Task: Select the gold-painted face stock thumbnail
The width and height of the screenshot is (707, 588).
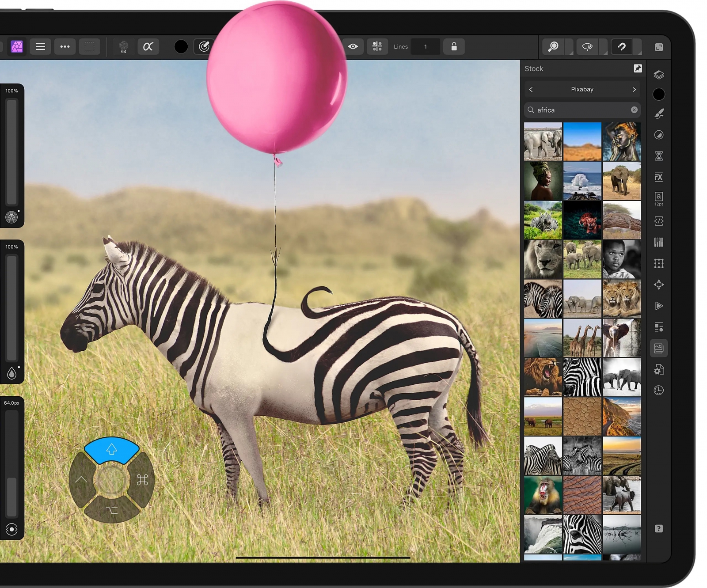Action: click(x=622, y=141)
